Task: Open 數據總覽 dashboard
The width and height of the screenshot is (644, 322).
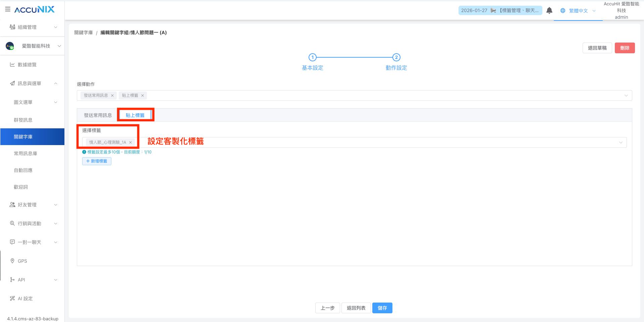Action: (27, 65)
